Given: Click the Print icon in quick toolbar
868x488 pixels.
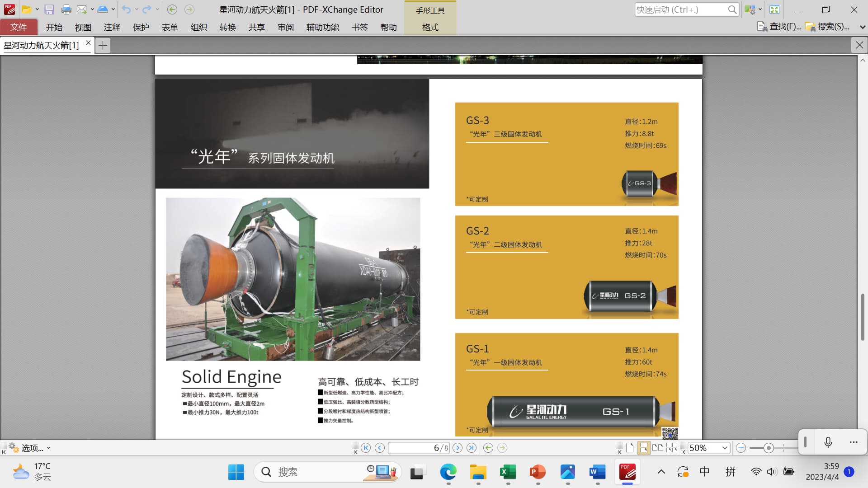Looking at the screenshot, I should point(66,9).
